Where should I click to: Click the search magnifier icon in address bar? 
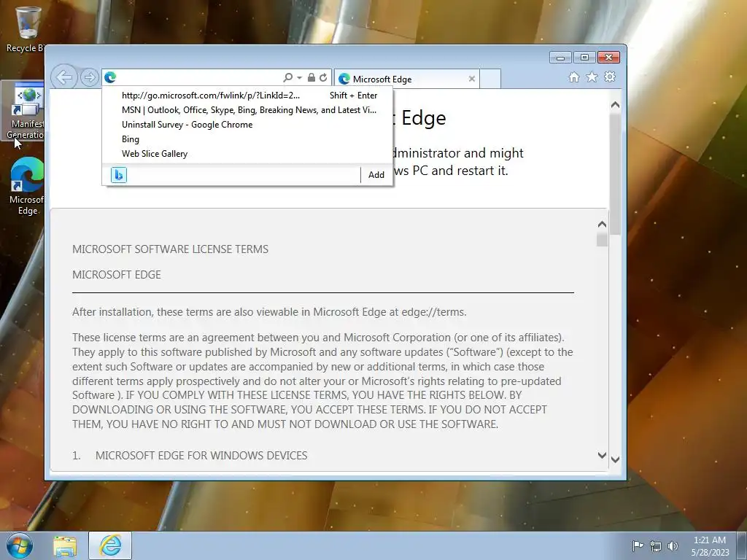287,77
